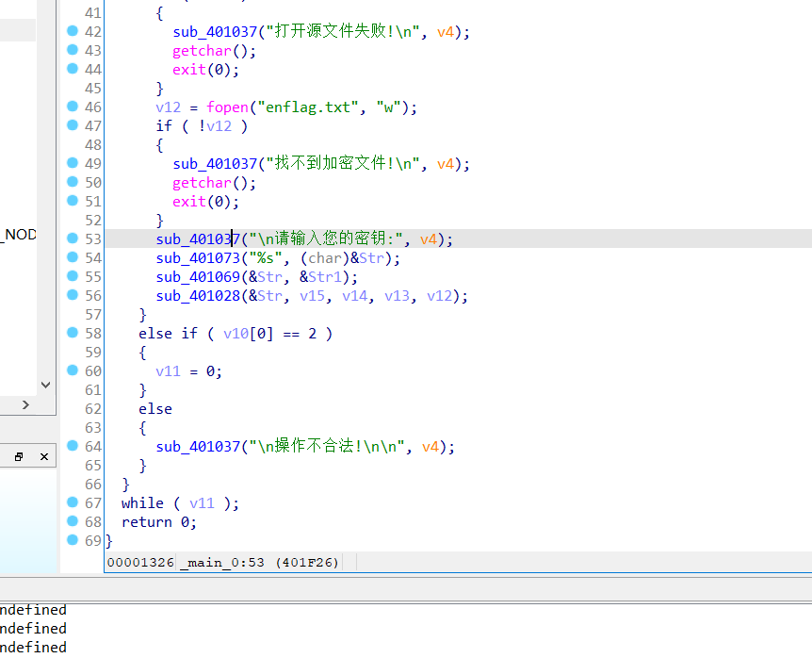This screenshot has width=812, height=658.
Task: Click v13 argument in sub_401028 call
Action: pyautogui.click(x=397, y=296)
